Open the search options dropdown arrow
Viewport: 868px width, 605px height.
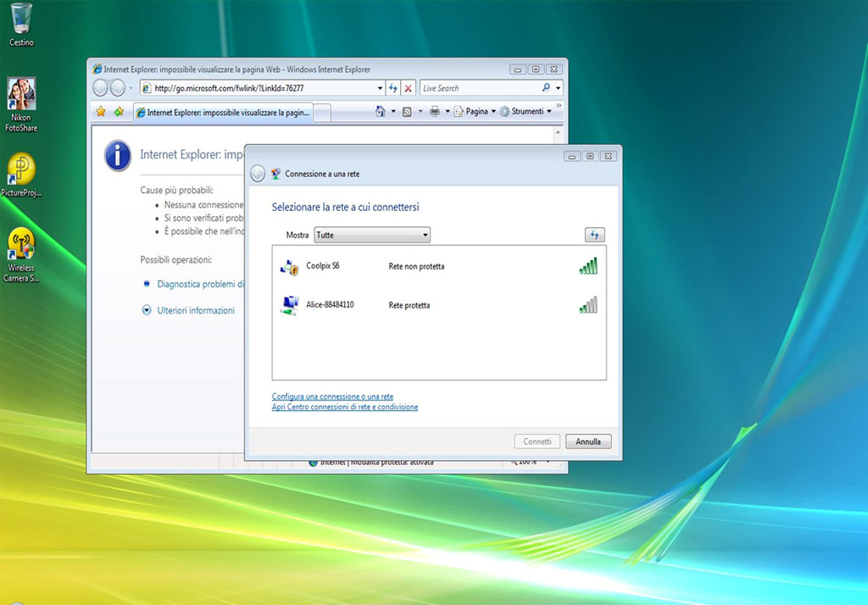click(x=558, y=88)
